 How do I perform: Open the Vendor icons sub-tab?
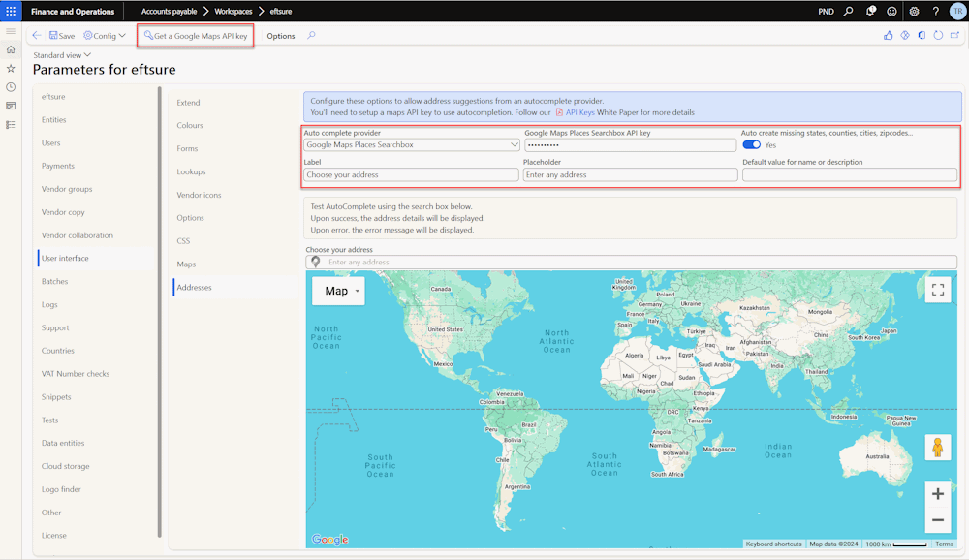pyautogui.click(x=199, y=195)
